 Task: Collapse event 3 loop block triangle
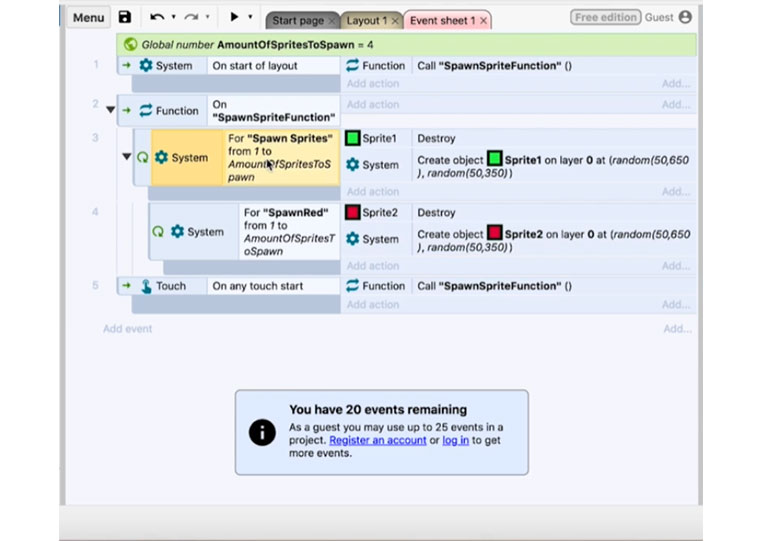coord(127,157)
